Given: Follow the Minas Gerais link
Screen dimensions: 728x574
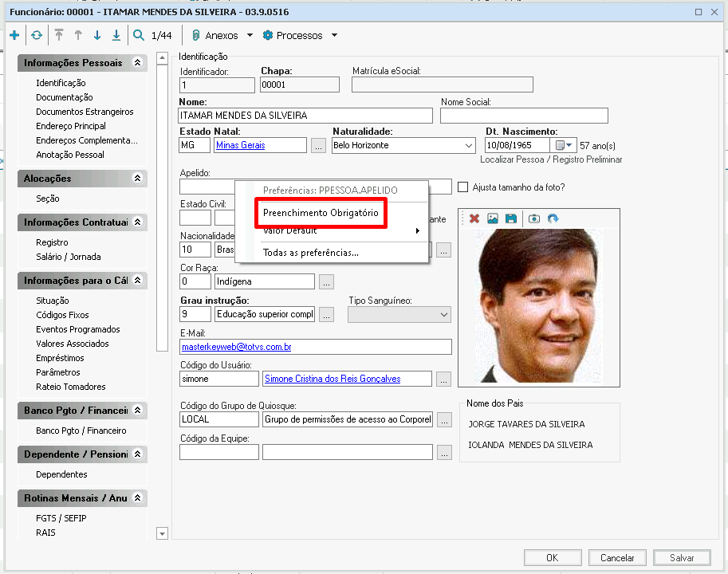Looking at the screenshot, I should coord(241,145).
